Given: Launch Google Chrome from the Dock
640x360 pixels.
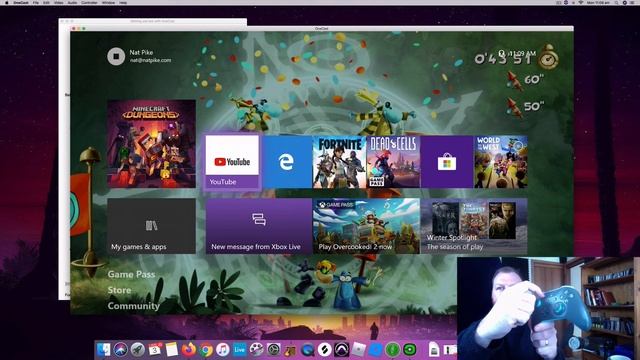Looking at the screenshot, I should pos(206,350).
